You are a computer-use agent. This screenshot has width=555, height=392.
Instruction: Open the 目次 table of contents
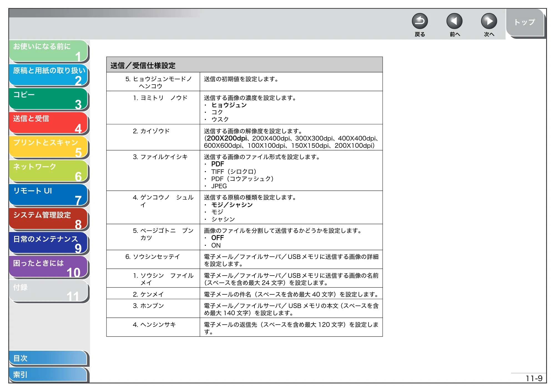click(x=48, y=358)
